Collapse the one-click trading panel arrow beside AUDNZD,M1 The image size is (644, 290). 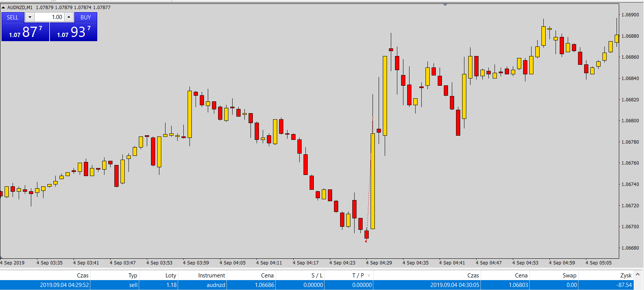3,7
